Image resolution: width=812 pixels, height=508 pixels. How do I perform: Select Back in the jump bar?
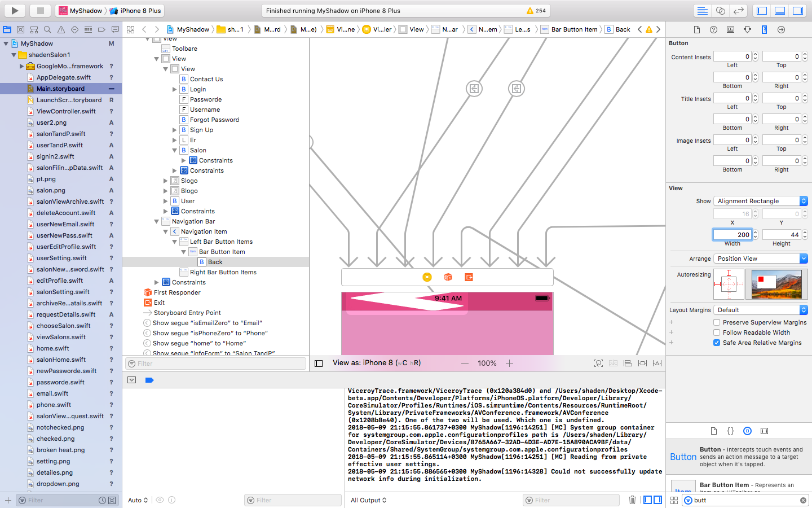pyautogui.click(x=618, y=29)
